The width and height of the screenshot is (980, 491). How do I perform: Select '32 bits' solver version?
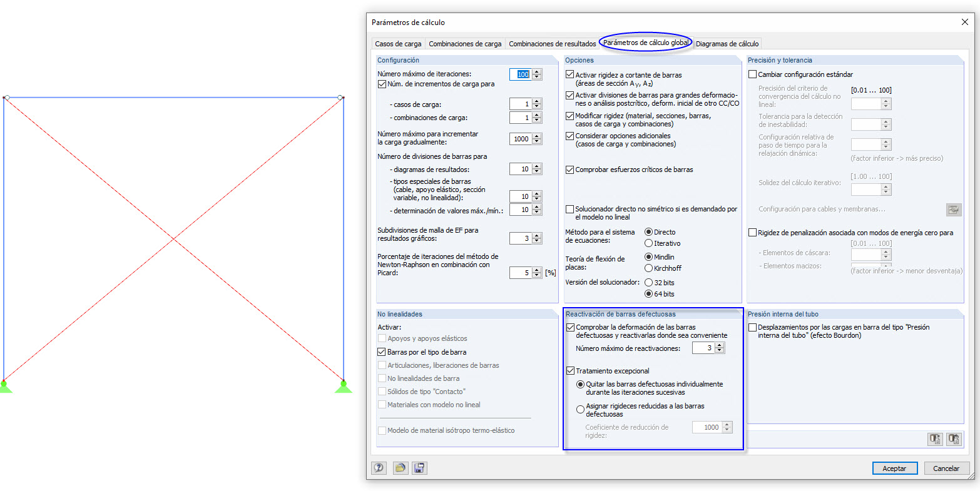[x=648, y=282]
